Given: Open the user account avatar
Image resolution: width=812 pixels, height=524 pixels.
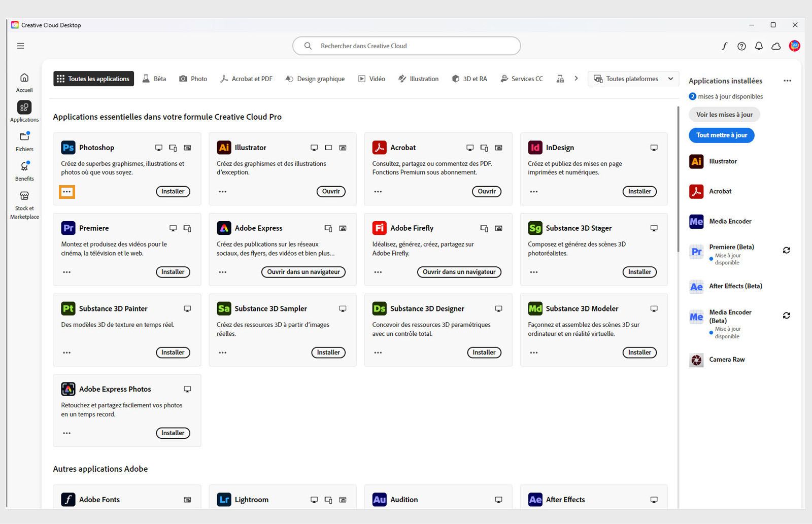Looking at the screenshot, I should point(794,46).
